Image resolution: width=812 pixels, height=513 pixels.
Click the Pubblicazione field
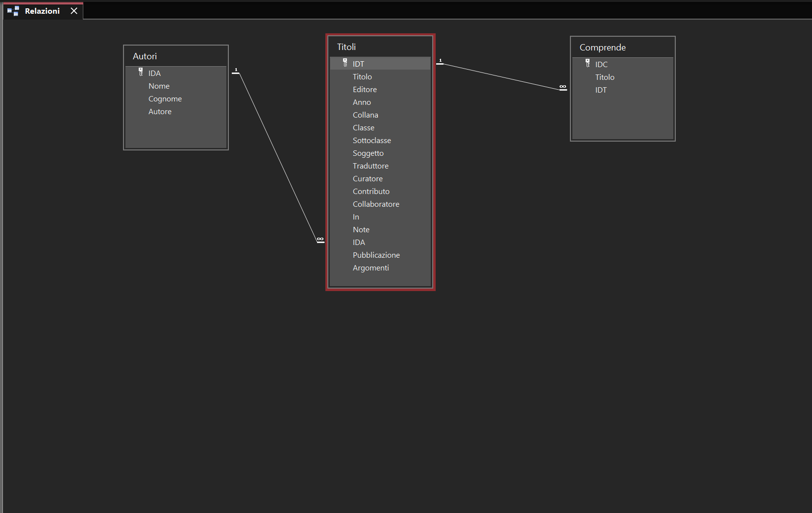tap(376, 255)
